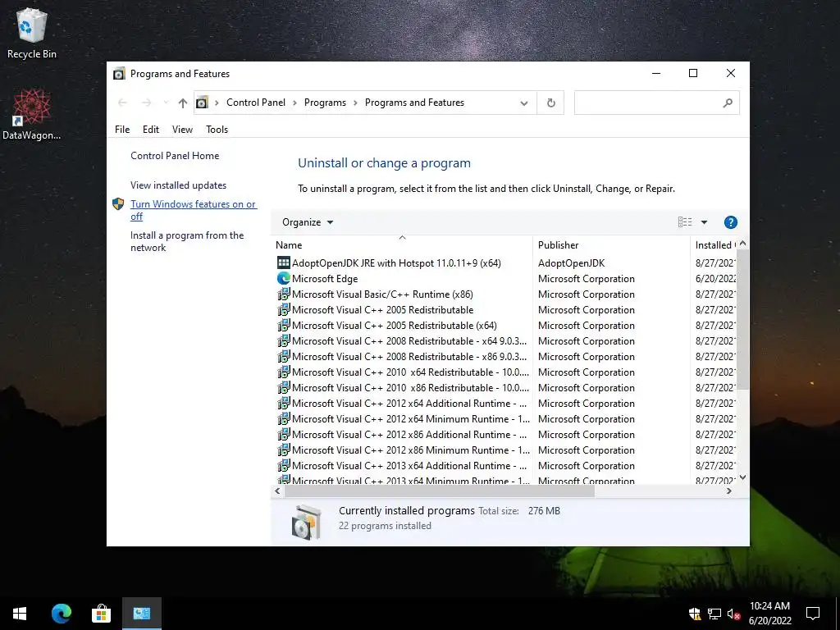Click the scroll right arrow of list

tap(728, 491)
